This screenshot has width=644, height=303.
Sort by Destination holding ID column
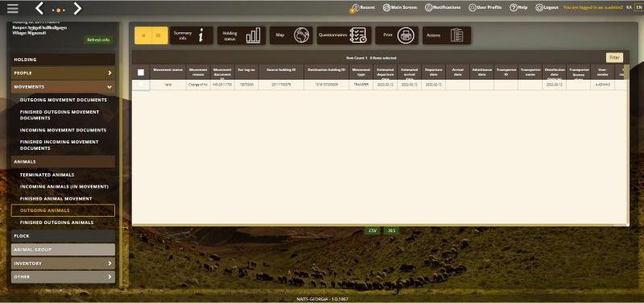point(327,72)
